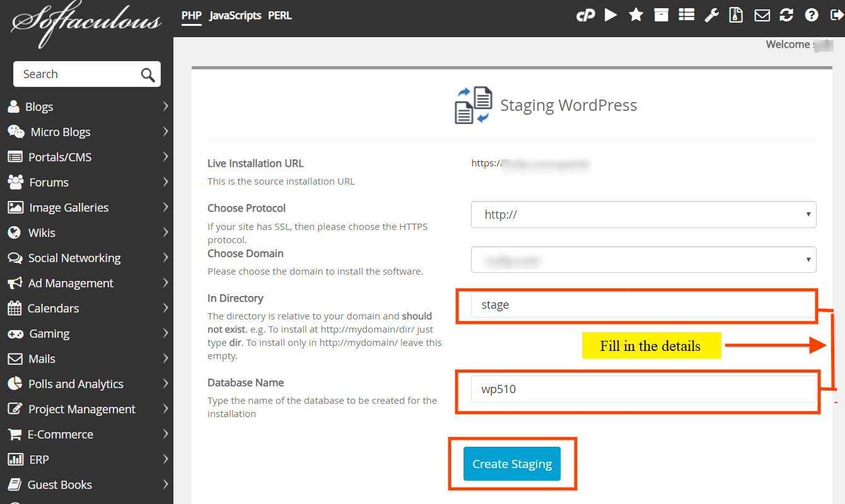
Task: Click the Database Name input field
Action: 643,389
